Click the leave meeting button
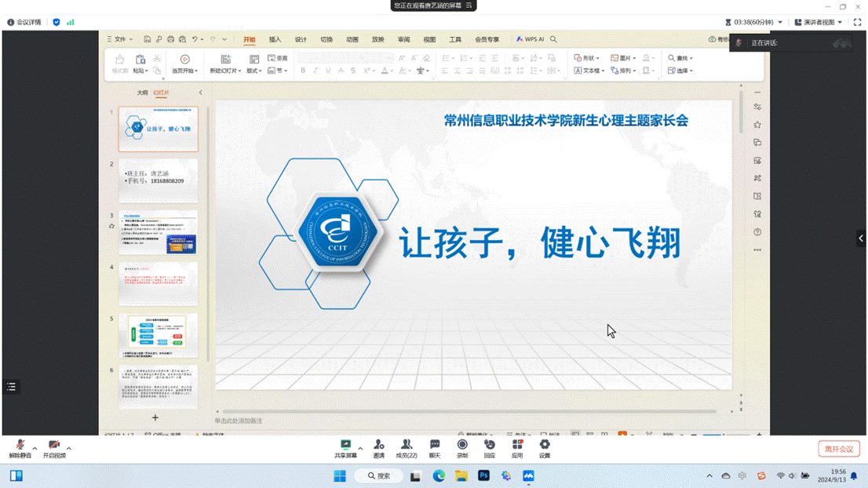868x488 pixels. tap(839, 449)
